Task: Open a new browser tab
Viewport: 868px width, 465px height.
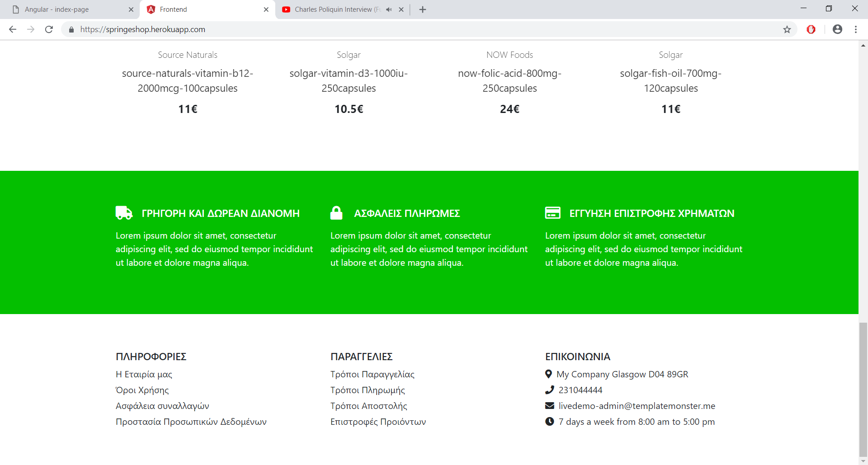Action: [x=423, y=9]
